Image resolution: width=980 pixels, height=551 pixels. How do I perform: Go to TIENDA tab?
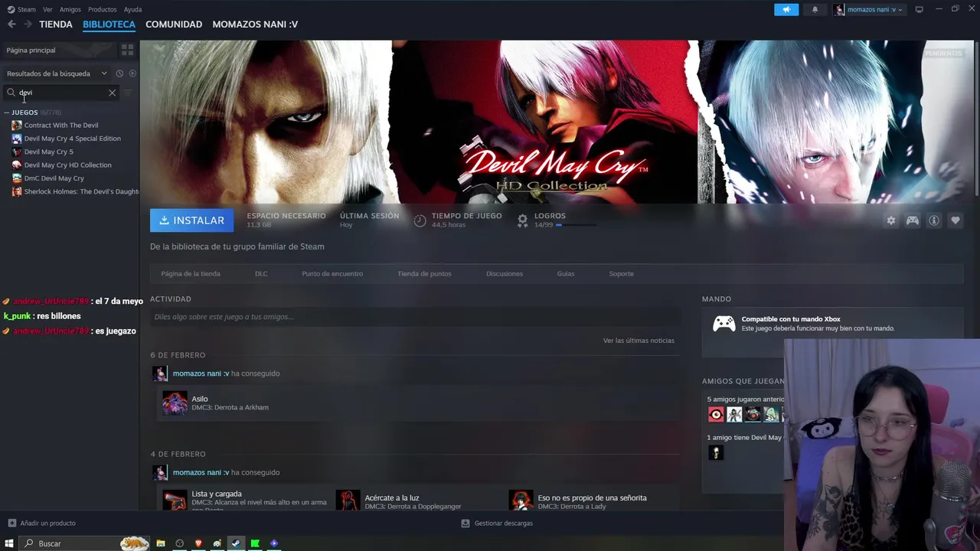(56, 24)
